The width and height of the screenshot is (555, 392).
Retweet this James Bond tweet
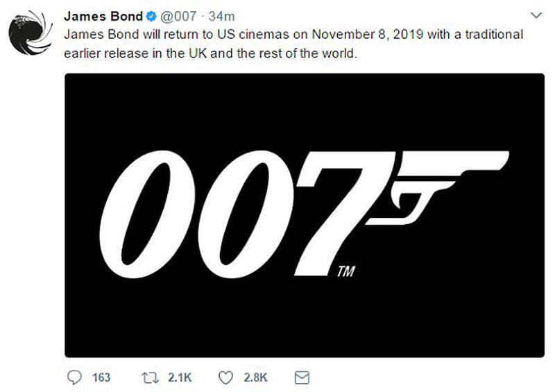[x=150, y=377]
